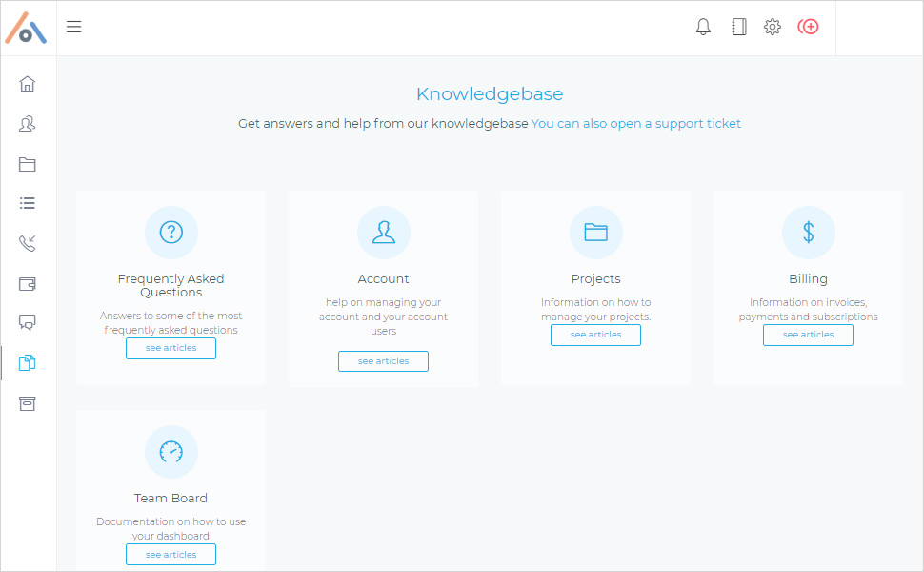See articles under the Account category
Viewport: 924px width, 572px height.
383,361
